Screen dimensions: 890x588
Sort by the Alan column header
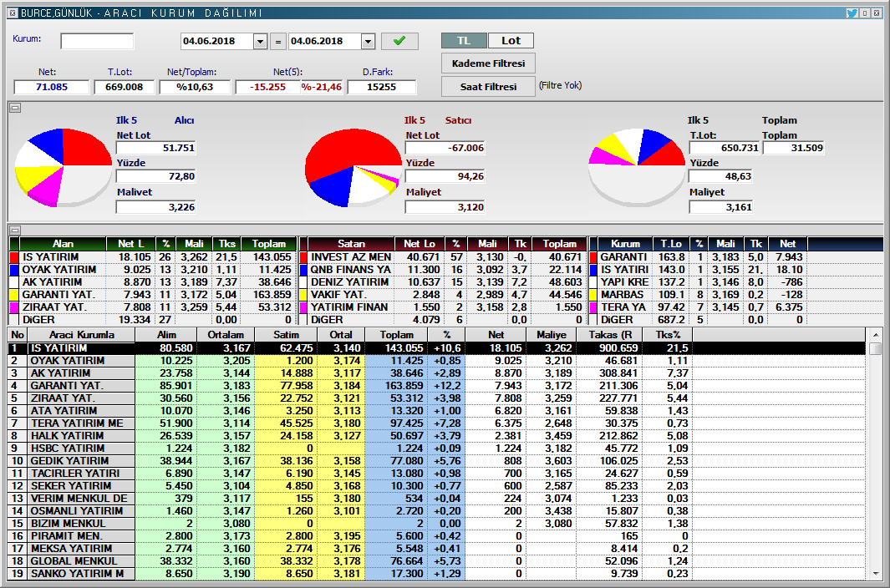coord(63,244)
